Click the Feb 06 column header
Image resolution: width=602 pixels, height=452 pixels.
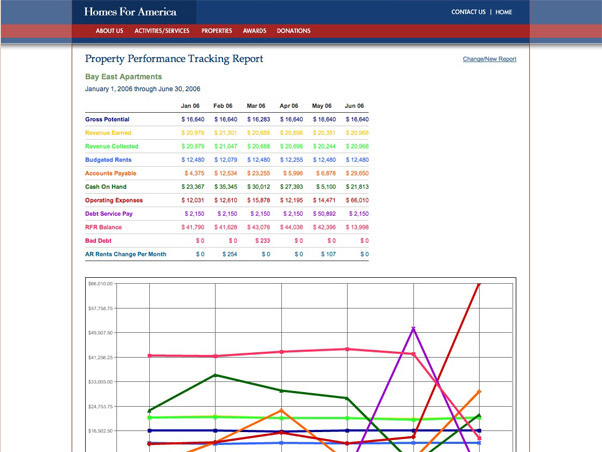click(x=223, y=106)
